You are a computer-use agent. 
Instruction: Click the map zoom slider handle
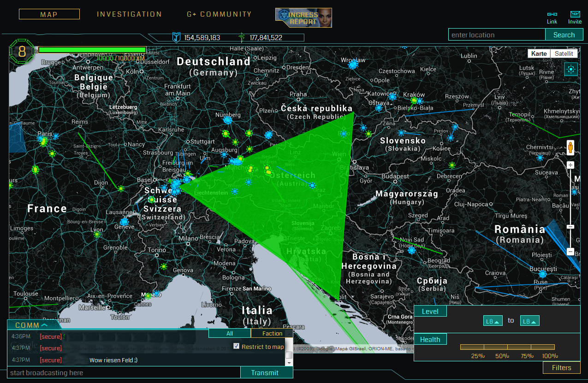pyautogui.click(x=570, y=226)
